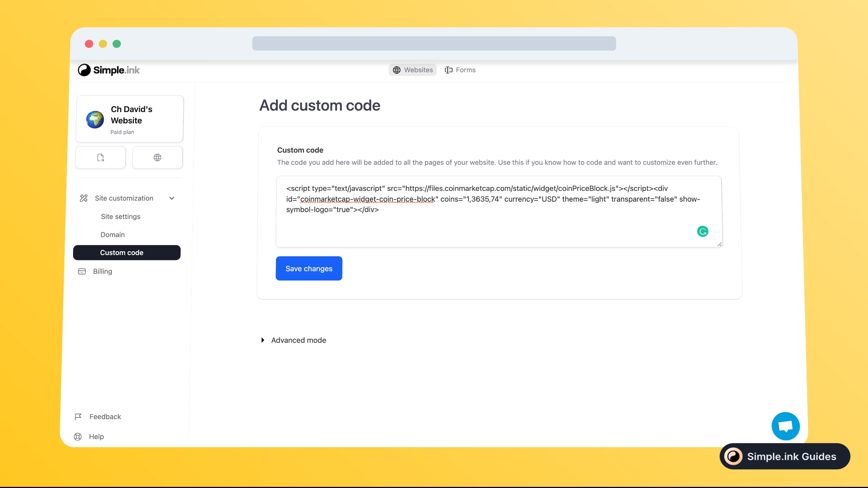Click the Simple.ink logo
Screen dimensions: 868x488
click(109, 70)
